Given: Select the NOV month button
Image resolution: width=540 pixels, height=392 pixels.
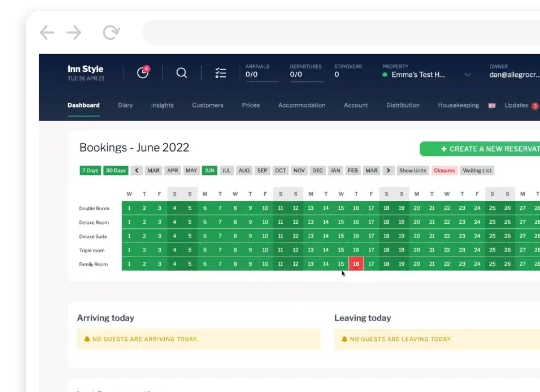Looking at the screenshot, I should coord(299,171).
